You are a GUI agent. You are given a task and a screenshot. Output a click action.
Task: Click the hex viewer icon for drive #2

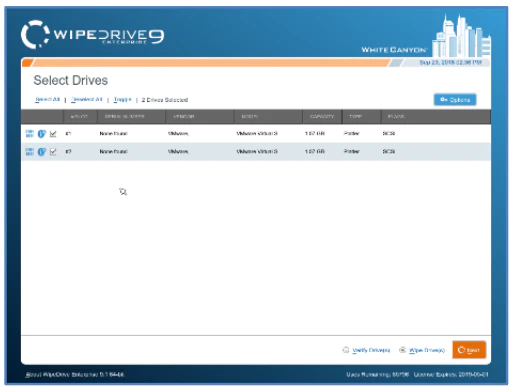[x=29, y=152]
